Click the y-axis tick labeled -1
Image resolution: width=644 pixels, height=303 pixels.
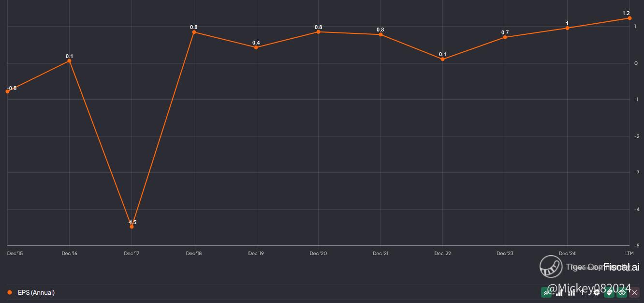[636, 99]
